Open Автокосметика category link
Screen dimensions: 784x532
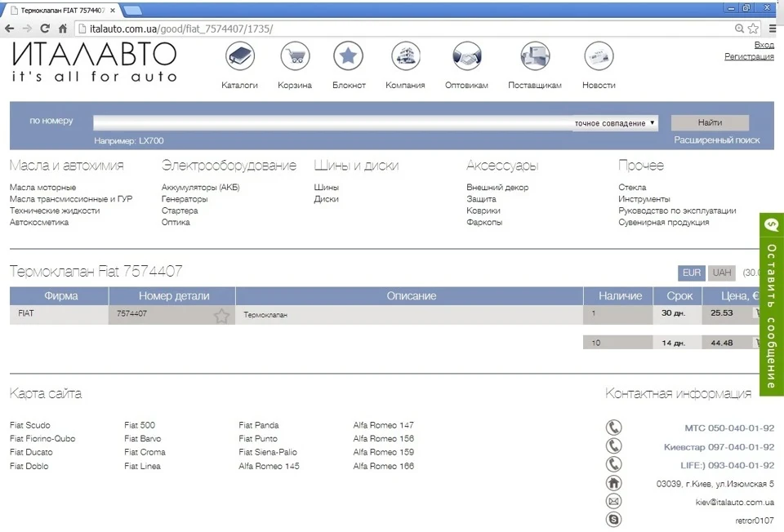tap(39, 222)
